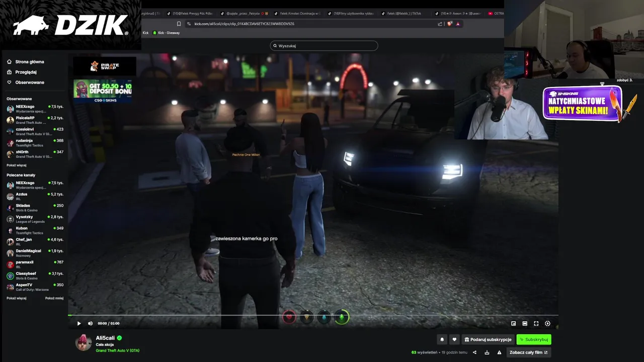Viewport: 644px width, 362px height.
Task: Enter fullscreen on the video player
Action: pos(536,323)
